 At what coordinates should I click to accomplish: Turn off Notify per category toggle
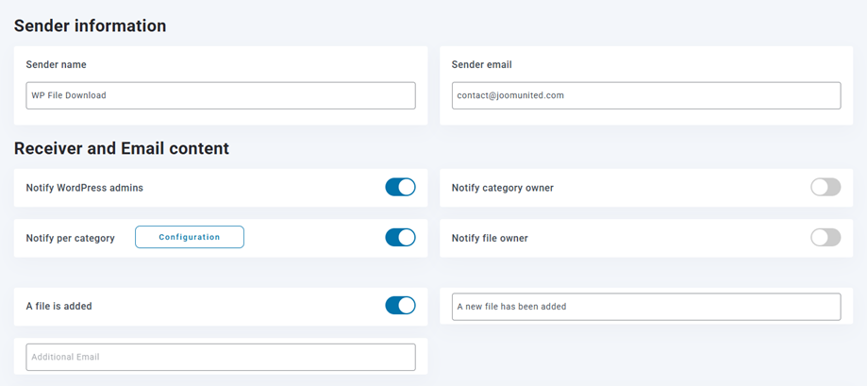(400, 237)
